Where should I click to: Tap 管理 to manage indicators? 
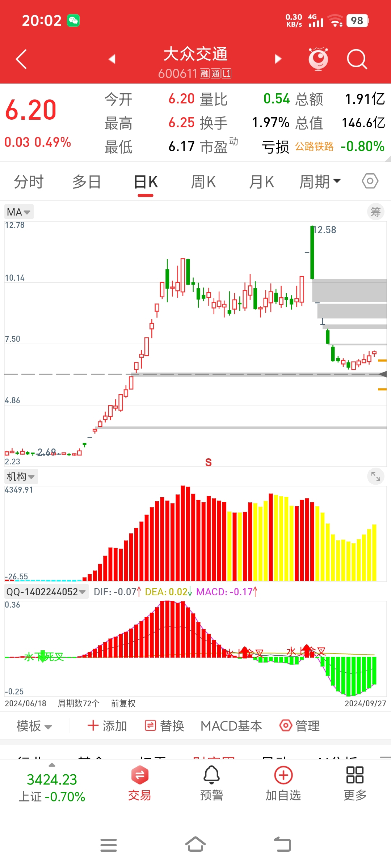point(300,726)
